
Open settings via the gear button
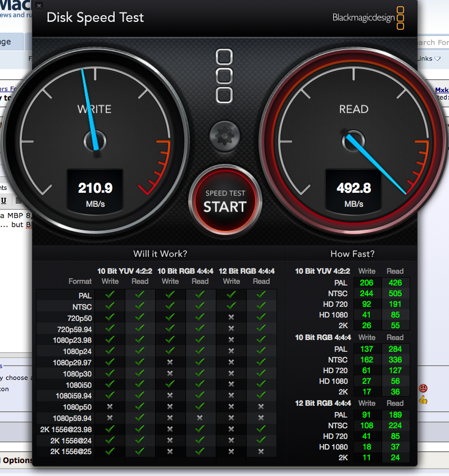pos(225,136)
